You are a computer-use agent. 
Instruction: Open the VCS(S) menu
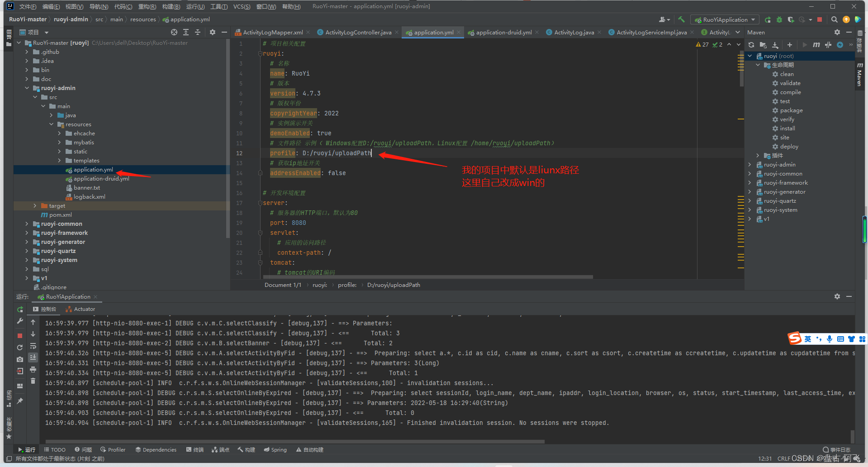(x=242, y=6)
